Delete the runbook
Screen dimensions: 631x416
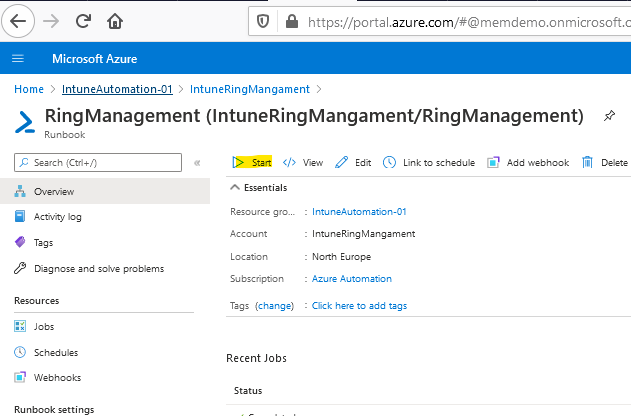point(604,163)
